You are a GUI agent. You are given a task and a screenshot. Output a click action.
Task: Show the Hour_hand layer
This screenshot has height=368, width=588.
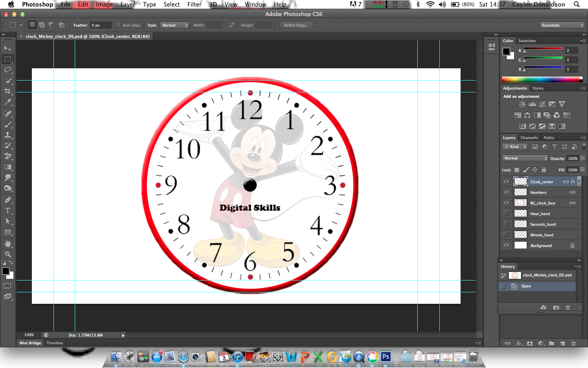(506, 213)
